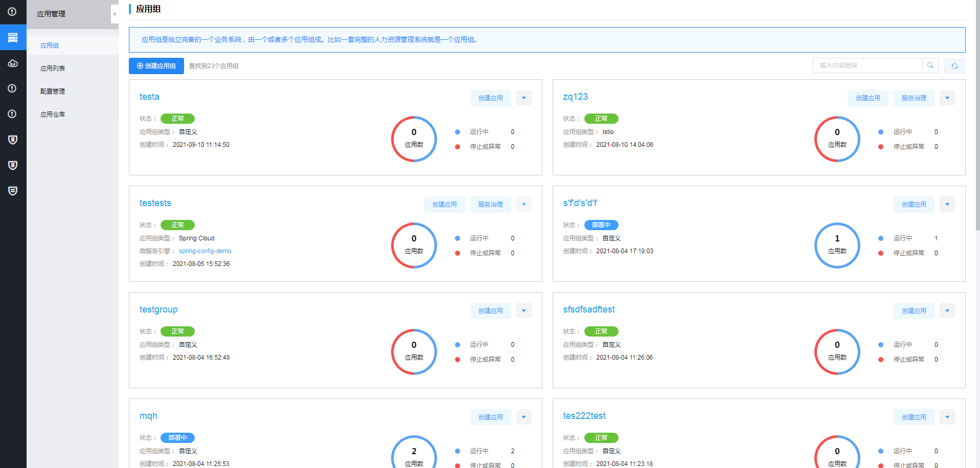This screenshot has height=468, width=980.
Task: Open dropdown arrow on sfsdfsadftest card
Action: (x=947, y=310)
